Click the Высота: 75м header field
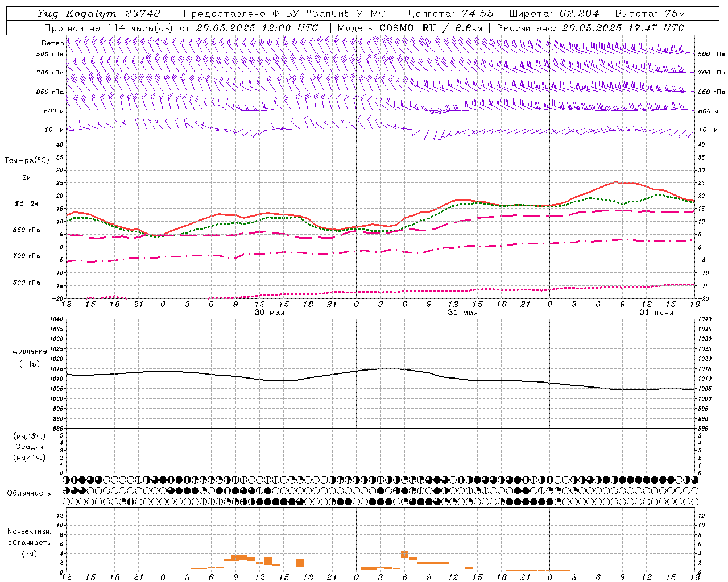Screen dimensions: 728x582 click(650, 14)
